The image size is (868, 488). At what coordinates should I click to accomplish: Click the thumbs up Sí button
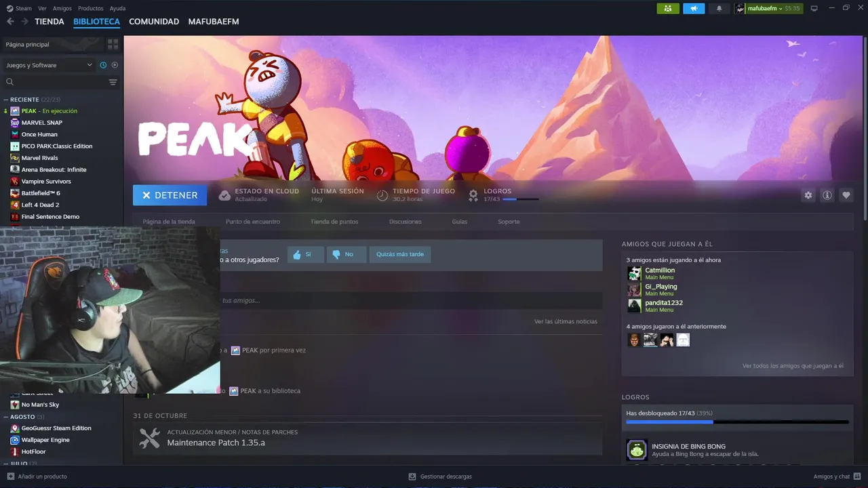click(305, 254)
